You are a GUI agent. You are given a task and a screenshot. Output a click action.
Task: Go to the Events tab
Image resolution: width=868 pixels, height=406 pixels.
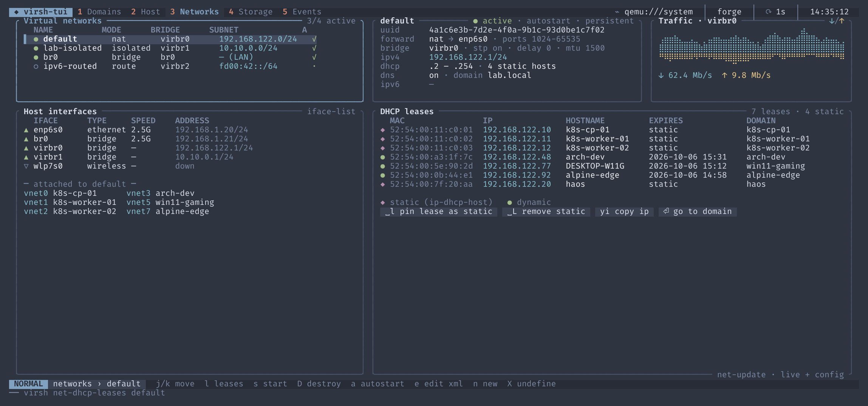tap(302, 12)
